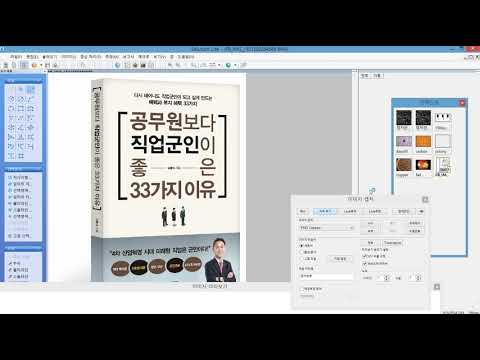Click the white text input field in dialog
The width and height of the screenshot is (480, 360).
(326, 276)
